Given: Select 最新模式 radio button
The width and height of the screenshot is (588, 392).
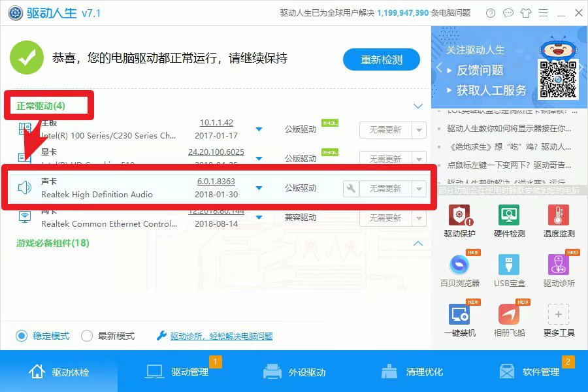Looking at the screenshot, I should point(87,336).
